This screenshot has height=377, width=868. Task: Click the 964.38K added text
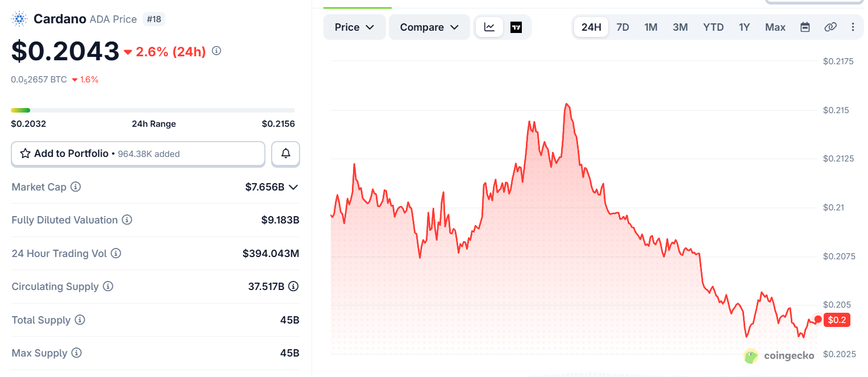pyautogui.click(x=149, y=154)
